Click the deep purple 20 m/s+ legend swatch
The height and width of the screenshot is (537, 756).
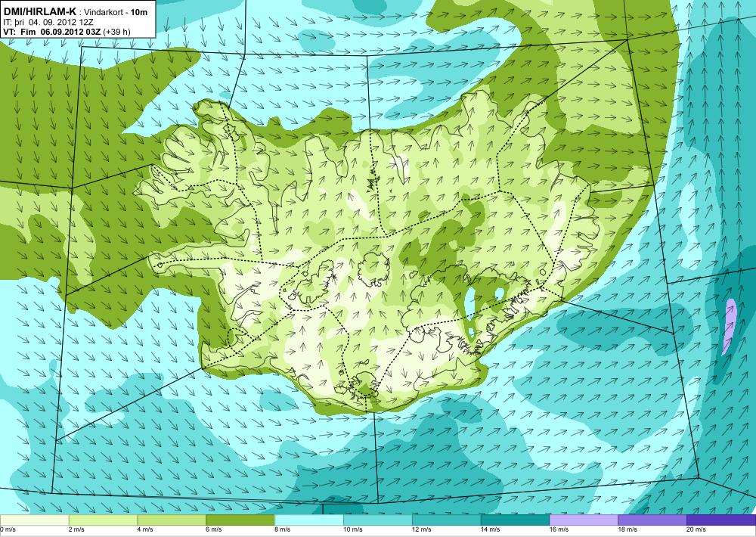[x=721, y=520]
